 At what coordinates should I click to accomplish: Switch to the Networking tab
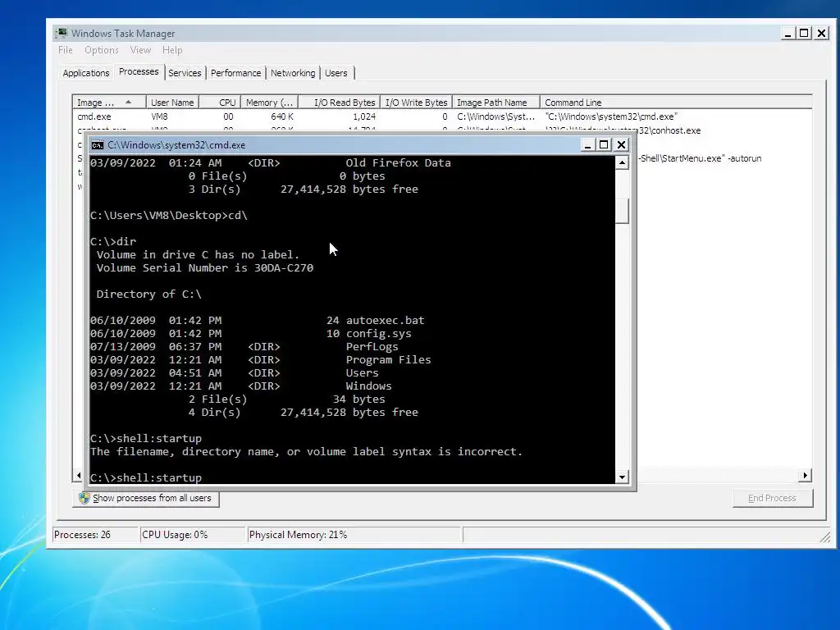coord(293,73)
